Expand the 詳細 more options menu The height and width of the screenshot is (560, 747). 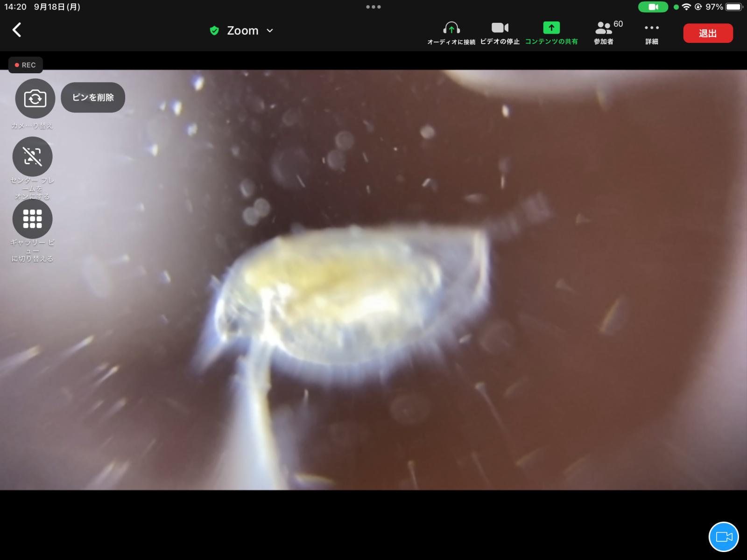click(652, 33)
